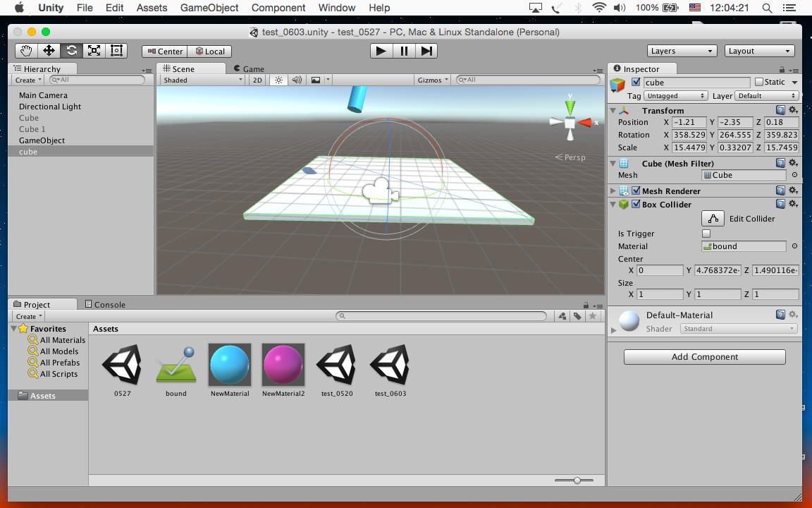Image resolution: width=812 pixels, height=508 pixels.
Task: Search project by type icon
Action: [x=562, y=316]
